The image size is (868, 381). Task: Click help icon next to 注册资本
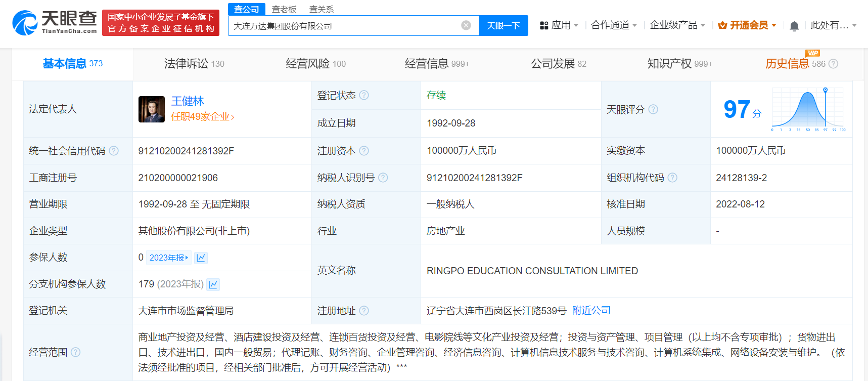(364, 151)
